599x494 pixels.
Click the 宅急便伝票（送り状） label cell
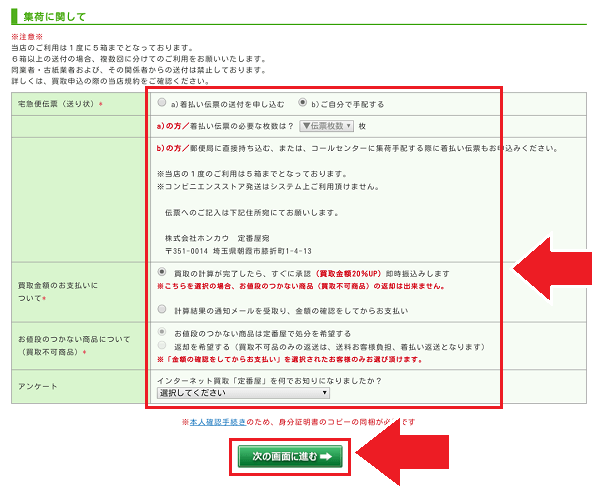coord(79,104)
